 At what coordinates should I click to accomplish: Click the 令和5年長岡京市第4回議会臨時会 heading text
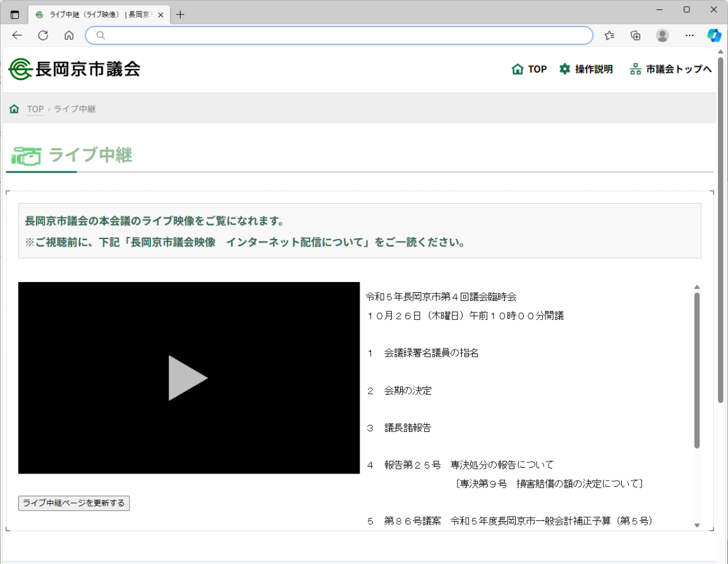click(441, 297)
